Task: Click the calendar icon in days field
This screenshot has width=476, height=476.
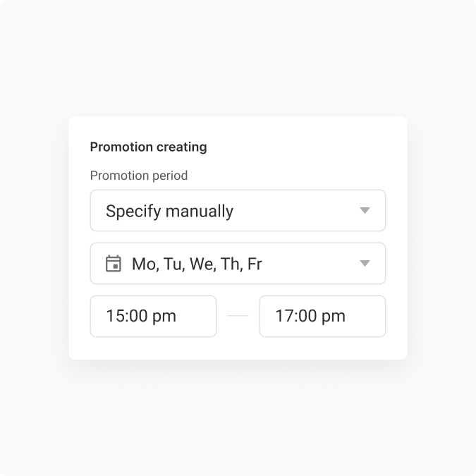Action: click(113, 264)
